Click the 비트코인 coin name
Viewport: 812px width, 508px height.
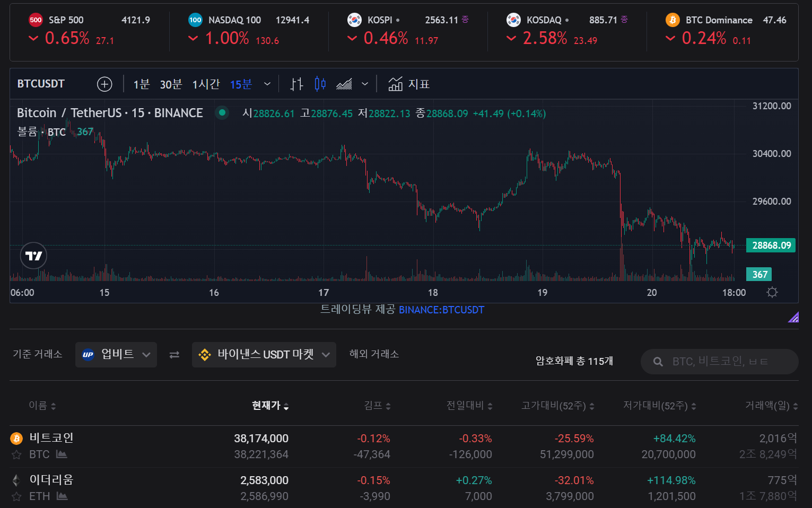(x=51, y=438)
